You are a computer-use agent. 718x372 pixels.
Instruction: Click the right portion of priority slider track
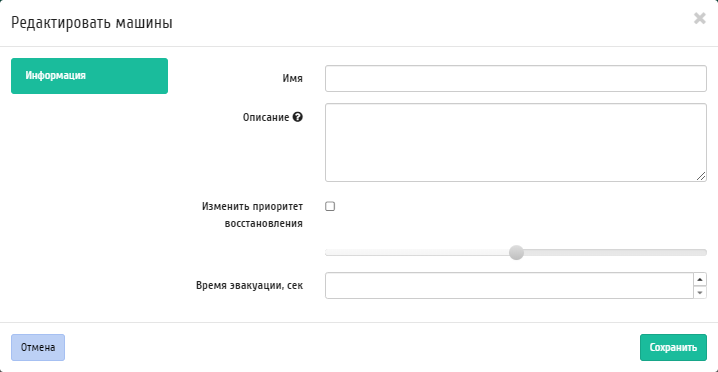(615, 252)
